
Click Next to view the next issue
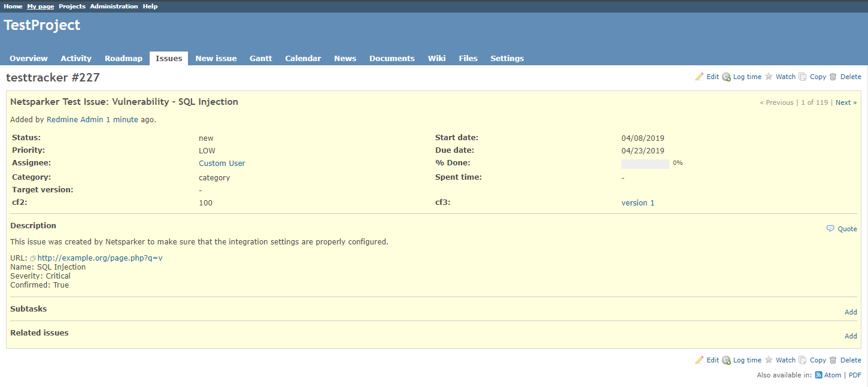click(843, 102)
